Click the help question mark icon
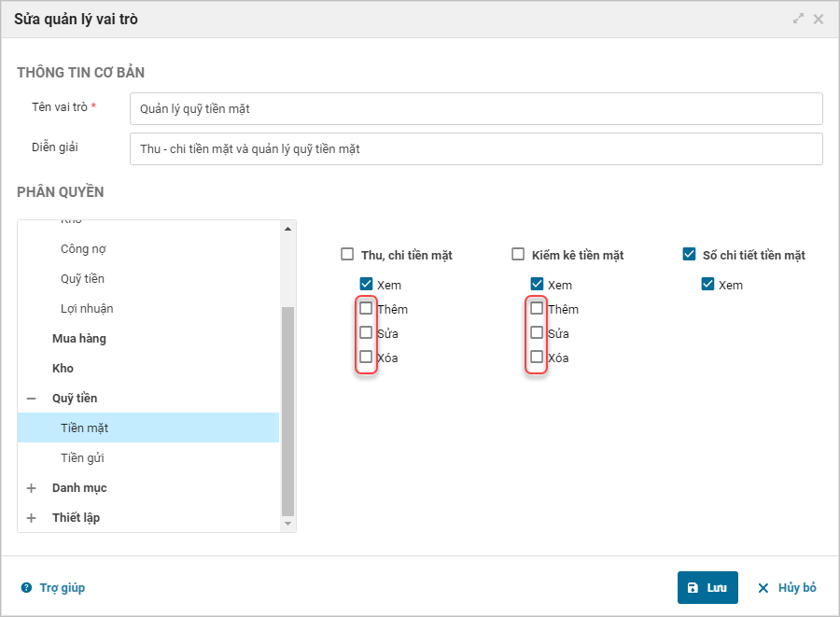This screenshot has width=840, height=617. pyautogui.click(x=26, y=588)
